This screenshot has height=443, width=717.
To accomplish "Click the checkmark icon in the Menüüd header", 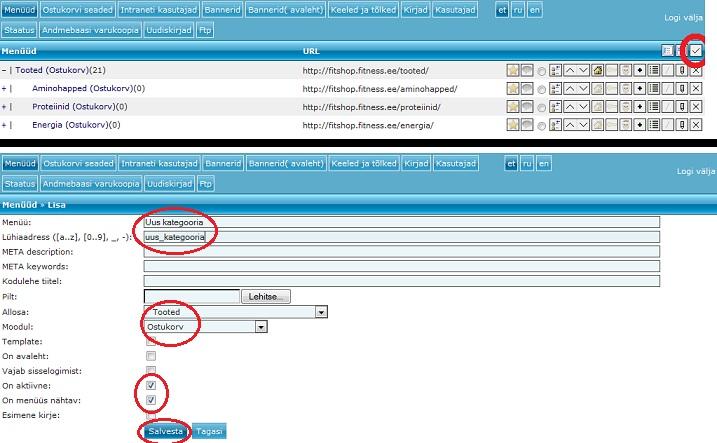I will coord(696,50).
